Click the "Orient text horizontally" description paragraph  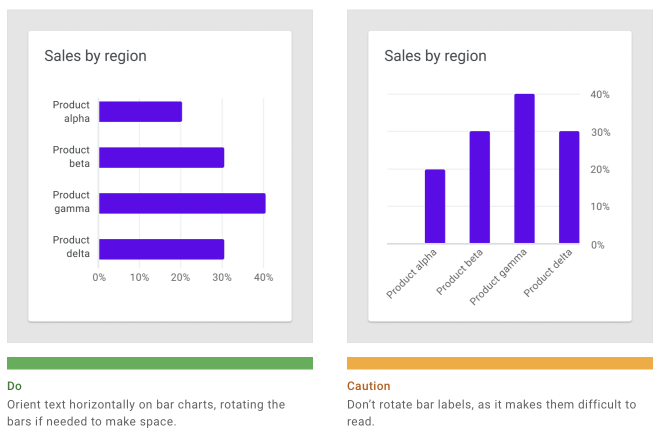pyautogui.click(x=146, y=413)
